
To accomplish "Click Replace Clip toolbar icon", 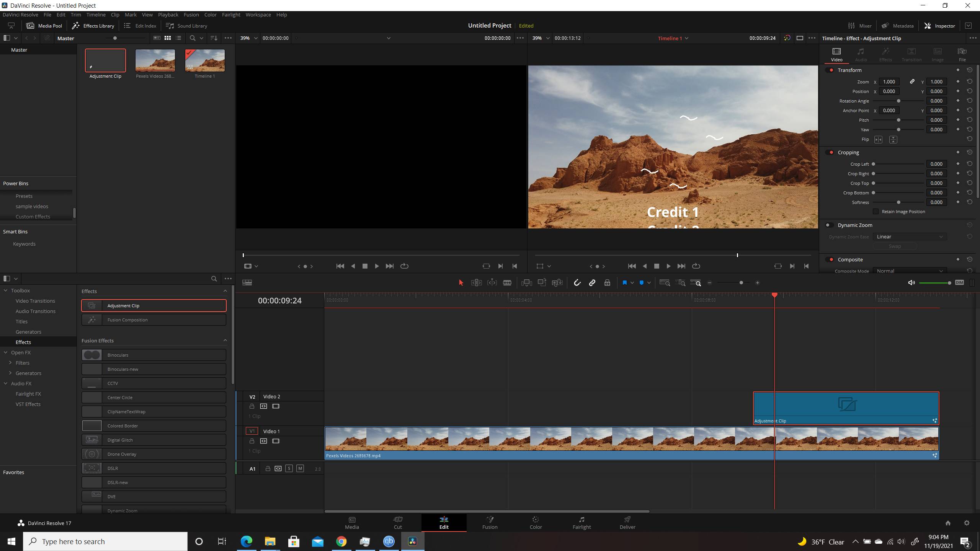I will [557, 283].
